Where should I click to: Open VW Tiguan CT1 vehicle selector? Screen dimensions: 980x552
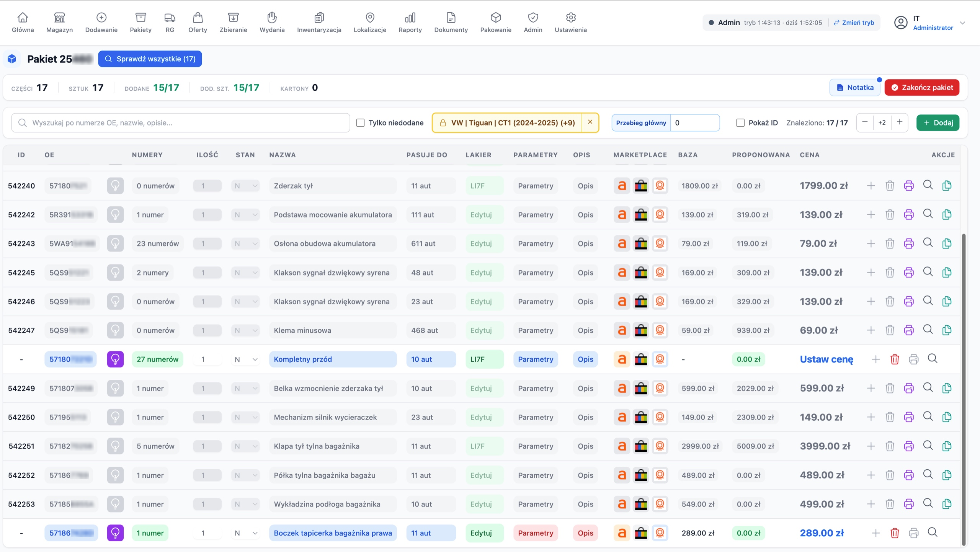point(507,123)
